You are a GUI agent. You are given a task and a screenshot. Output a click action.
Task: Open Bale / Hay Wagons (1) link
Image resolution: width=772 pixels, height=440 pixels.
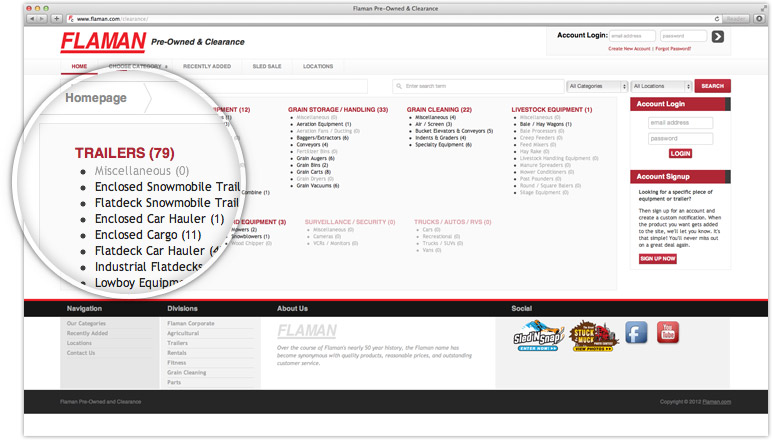(x=546, y=125)
